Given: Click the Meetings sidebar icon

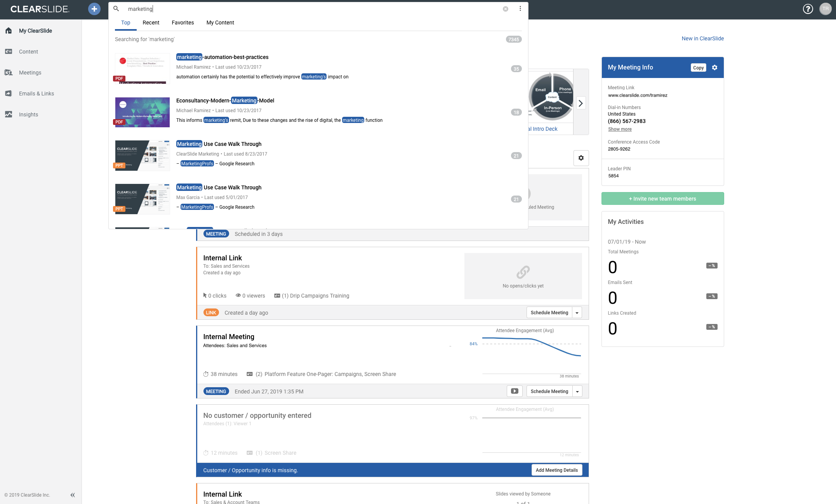Looking at the screenshot, I should [x=9, y=73].
